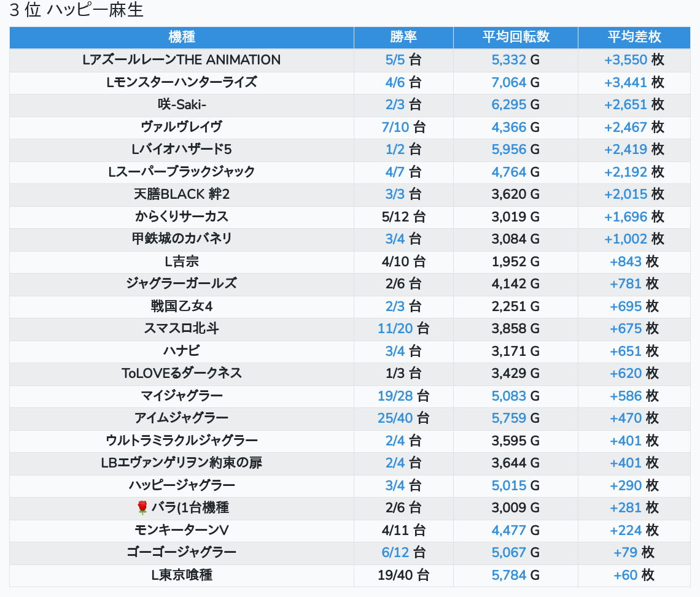Select machine name "モンキーターンV"
This screenshot has height=597, width=700.
pyautogui.click(x=182, y=531)
